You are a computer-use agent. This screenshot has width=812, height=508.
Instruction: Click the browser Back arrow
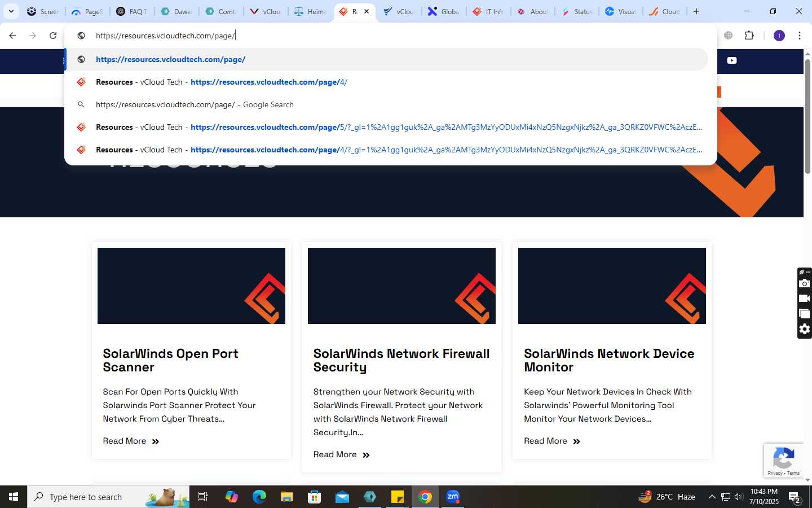12,36
